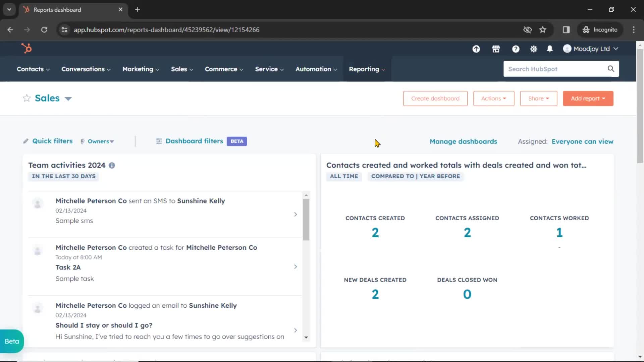Open Quick filters using the pencil icon
Image resolution: width=644 pixels, height=362 pixels.
26,141
